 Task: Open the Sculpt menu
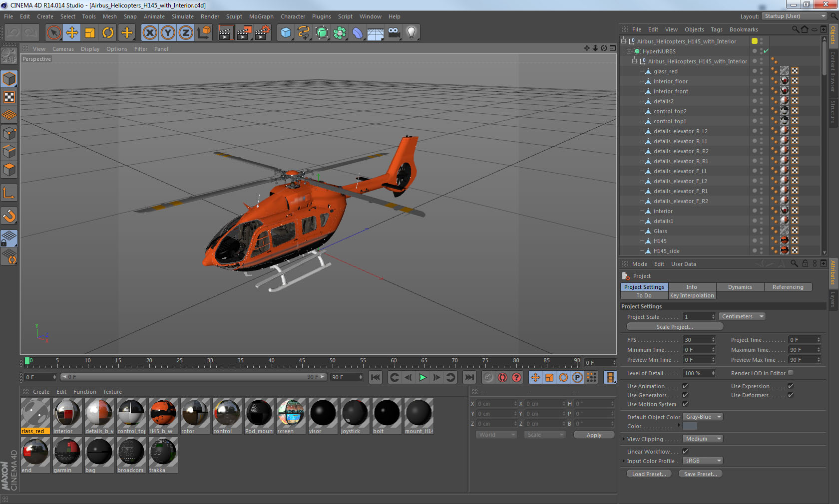[234, 16]
